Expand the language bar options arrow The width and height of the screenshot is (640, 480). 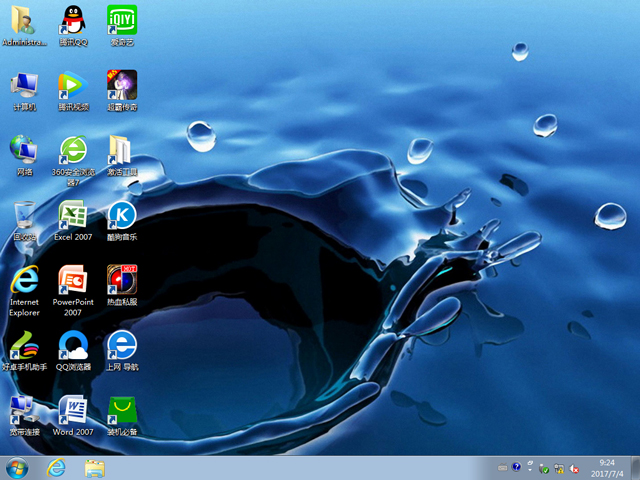pyautogui.click(x=529, y=467)
